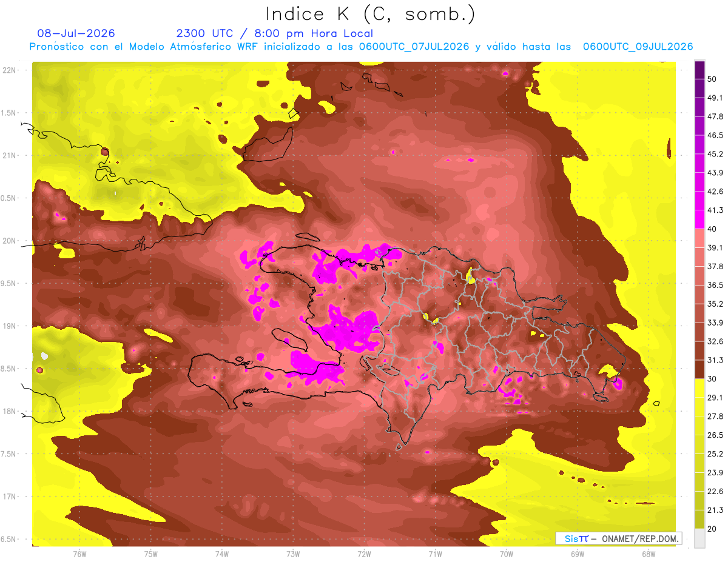Click the colorbar value '46.5'
The height and width of the screenshot is (562, 728).
[x=715, y=136]
